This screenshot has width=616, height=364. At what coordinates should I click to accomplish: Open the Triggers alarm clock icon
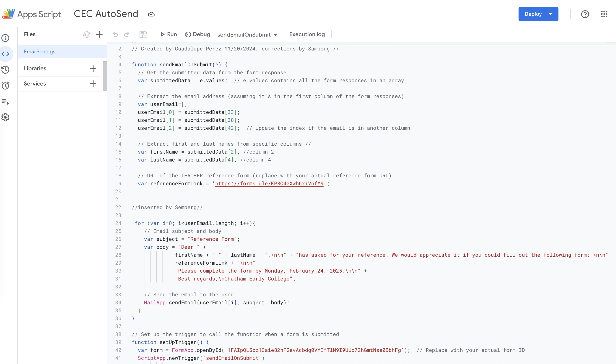5,86
